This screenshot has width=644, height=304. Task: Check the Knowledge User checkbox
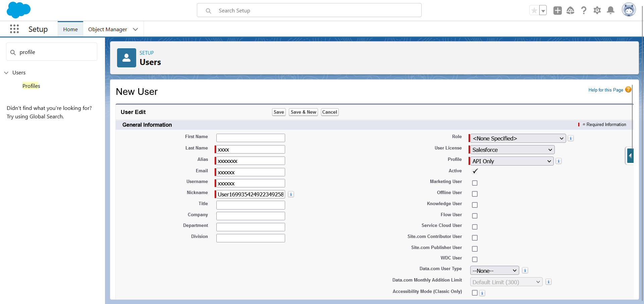475,205
